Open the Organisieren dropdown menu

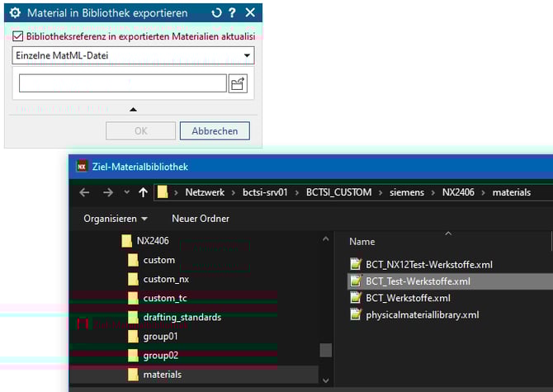click(x=116, y=219)
